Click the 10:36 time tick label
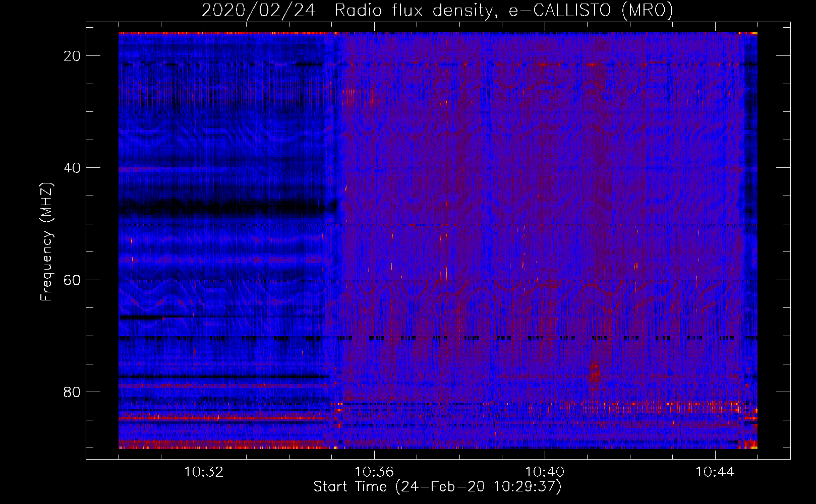 pyautogui.click(x=374, y=472)
